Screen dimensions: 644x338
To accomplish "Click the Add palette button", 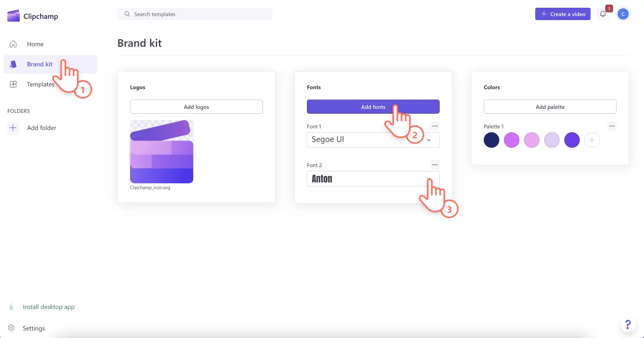I will [x=550, y=107].
